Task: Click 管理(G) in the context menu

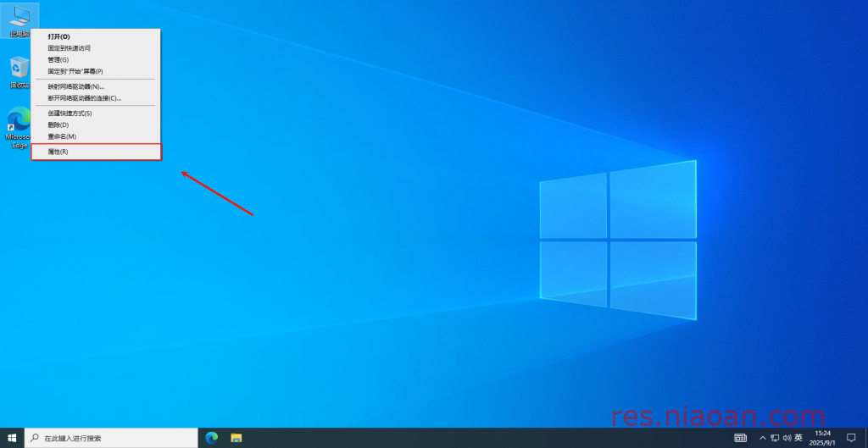Action: point(58,60)
